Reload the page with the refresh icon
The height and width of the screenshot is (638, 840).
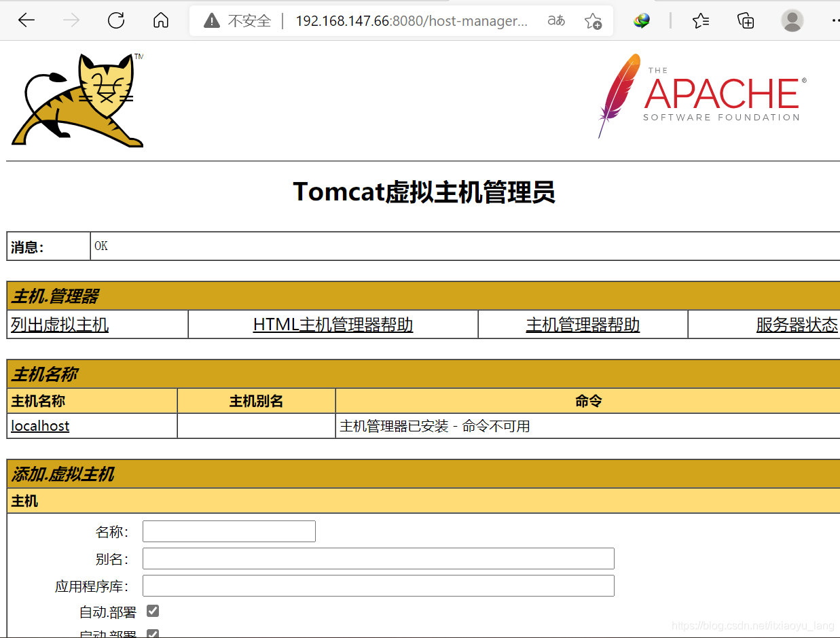tap(116, 20)
